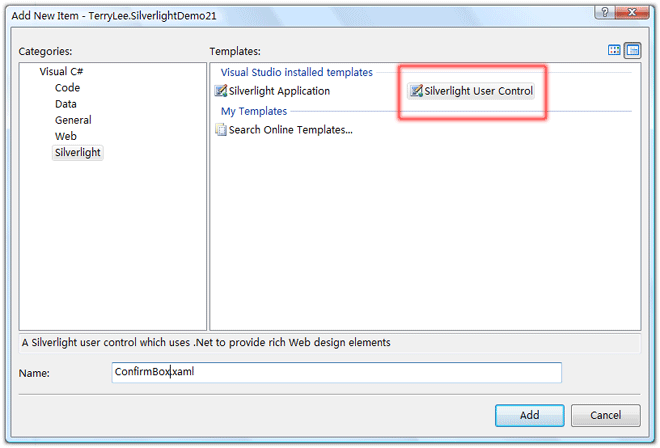The height and width of the screenshot is (448, 660).
Task: Pick the General category
Action: tap(73, 120)
